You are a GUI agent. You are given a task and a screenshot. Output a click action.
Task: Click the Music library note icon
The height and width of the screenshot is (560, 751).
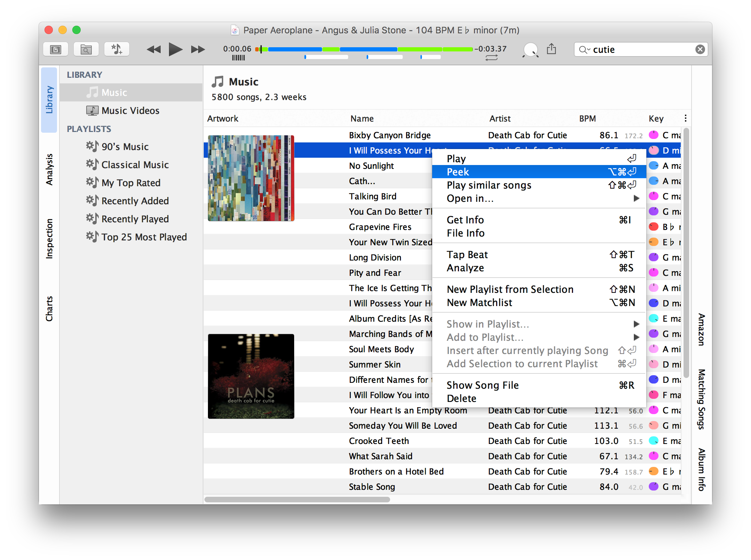pyautogui.click(x=92, y=92)
